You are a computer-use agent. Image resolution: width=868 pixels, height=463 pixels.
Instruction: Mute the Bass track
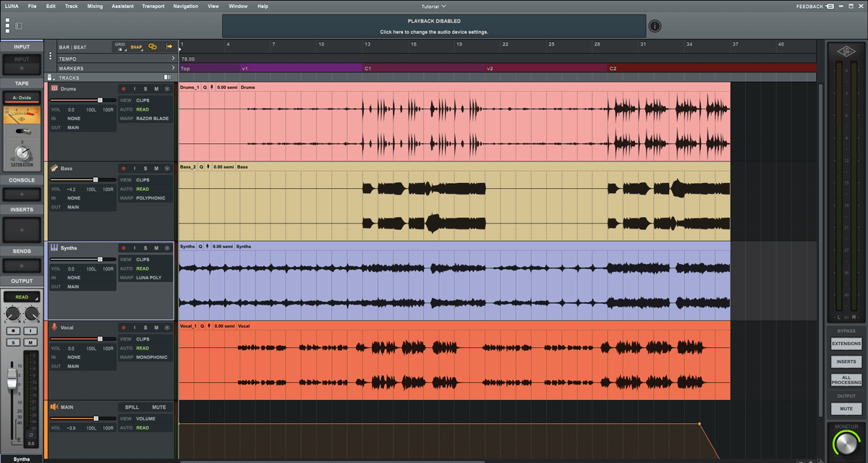pos(156,169)
